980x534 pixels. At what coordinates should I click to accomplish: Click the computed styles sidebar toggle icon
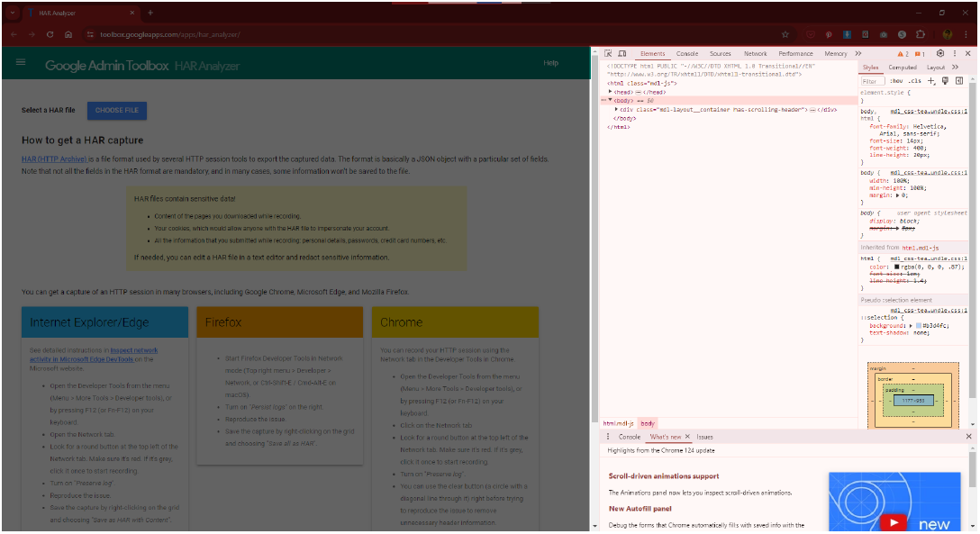coord(959,81)
